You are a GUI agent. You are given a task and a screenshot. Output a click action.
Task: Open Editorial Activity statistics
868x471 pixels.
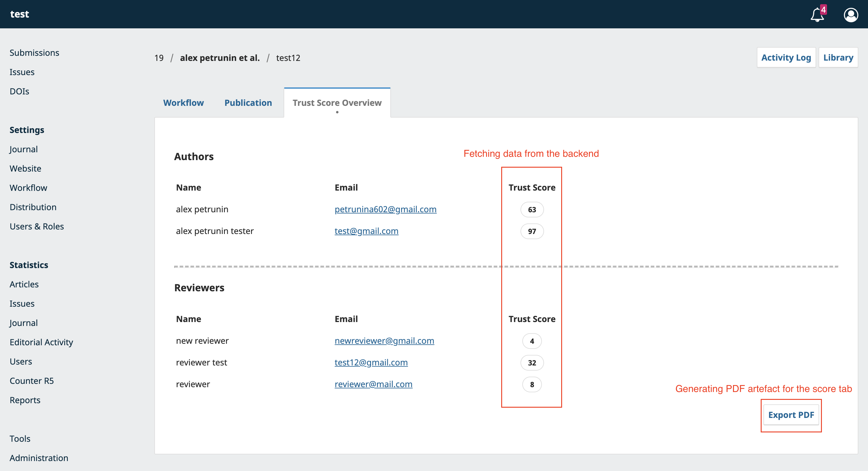tap(41, 342)
